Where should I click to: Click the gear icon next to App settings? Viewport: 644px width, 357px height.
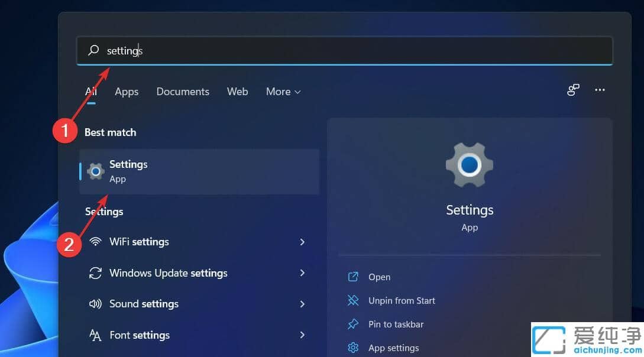[x=354, y=348]
